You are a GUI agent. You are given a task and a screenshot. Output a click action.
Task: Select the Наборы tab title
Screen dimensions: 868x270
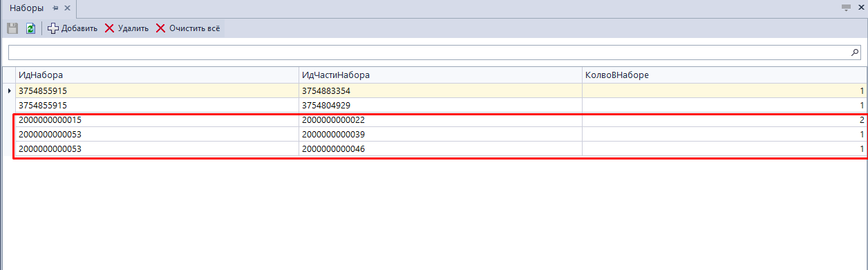(x=26, y=8)
